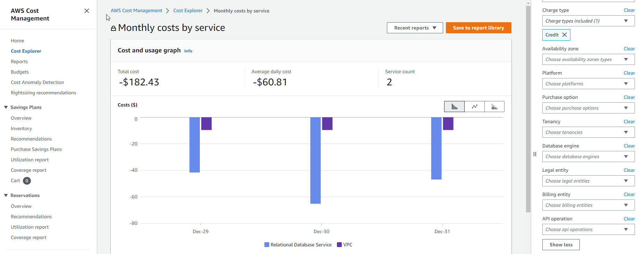The image size is (644, 254).
Task: Clear the Platform filter
Action: [x=629, y=73]
